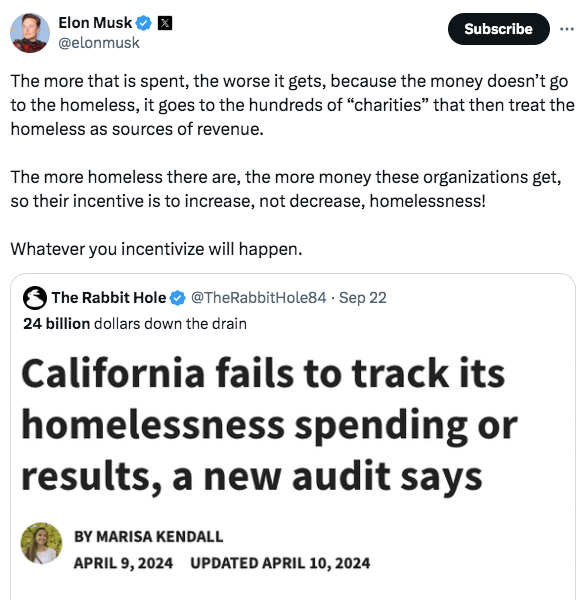Open the three-dot more options menu
The height and width of the screenshot is (600, 588).
pyautogui.click(x=567, y=29)
